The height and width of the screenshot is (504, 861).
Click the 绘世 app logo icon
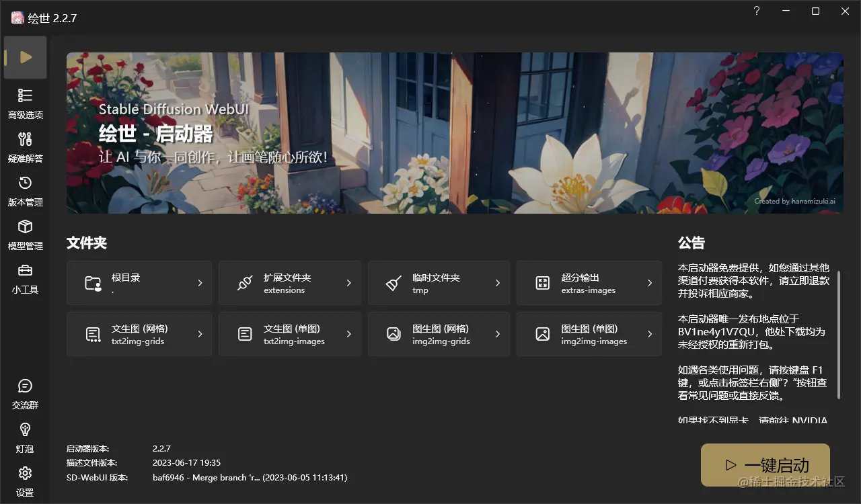[17, 18]
